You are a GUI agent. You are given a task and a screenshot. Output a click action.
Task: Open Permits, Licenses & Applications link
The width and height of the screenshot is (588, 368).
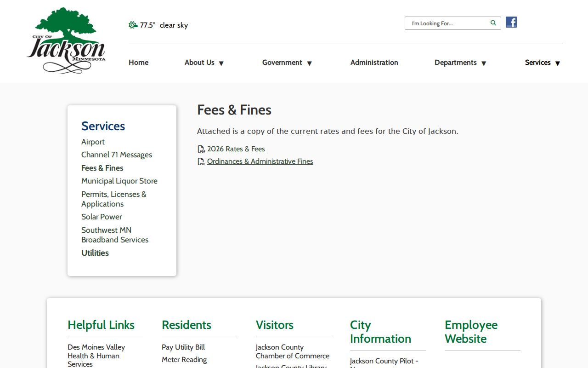point(114,199)
